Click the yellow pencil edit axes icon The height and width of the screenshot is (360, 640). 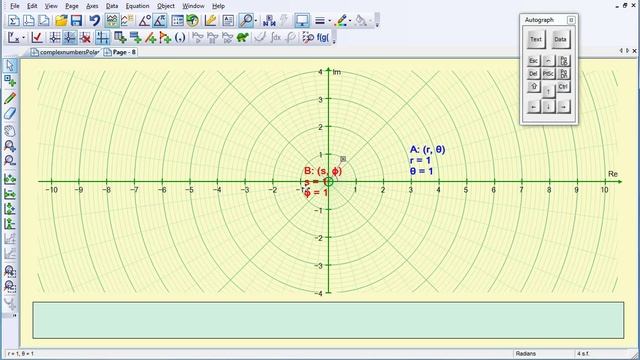(211, 20)
